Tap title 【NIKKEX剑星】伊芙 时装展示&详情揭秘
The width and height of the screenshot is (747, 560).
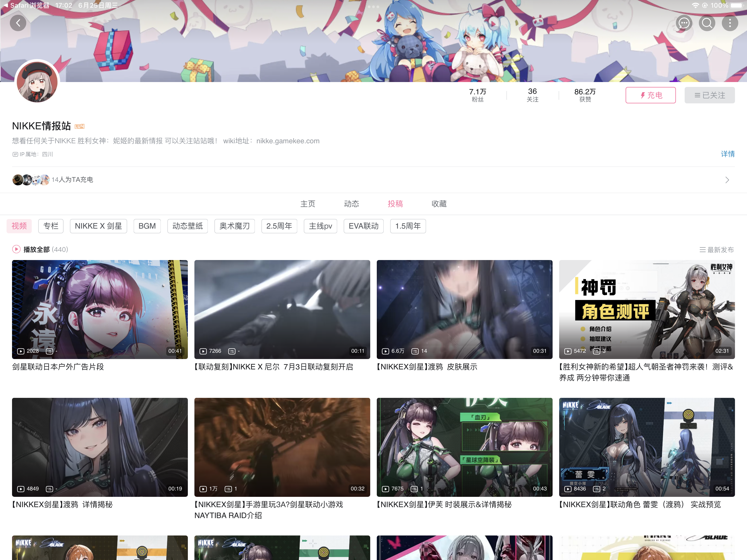pyautogui.click(x=444, y=504)
